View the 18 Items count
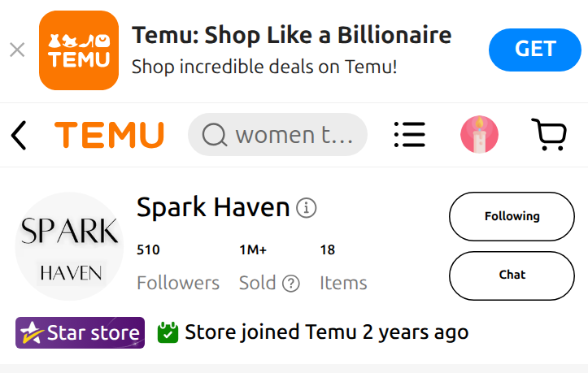The height and width of the screenshot is (373, 588). coord(343,267)
